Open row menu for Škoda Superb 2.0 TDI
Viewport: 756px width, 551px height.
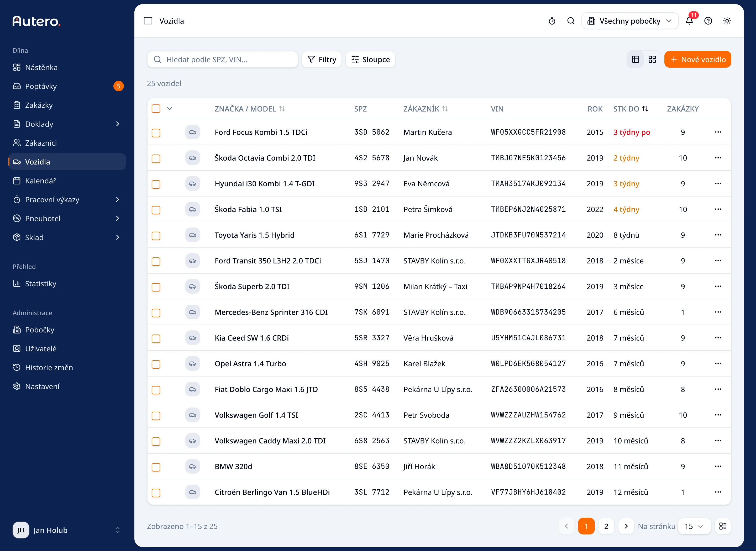point(718,287)
